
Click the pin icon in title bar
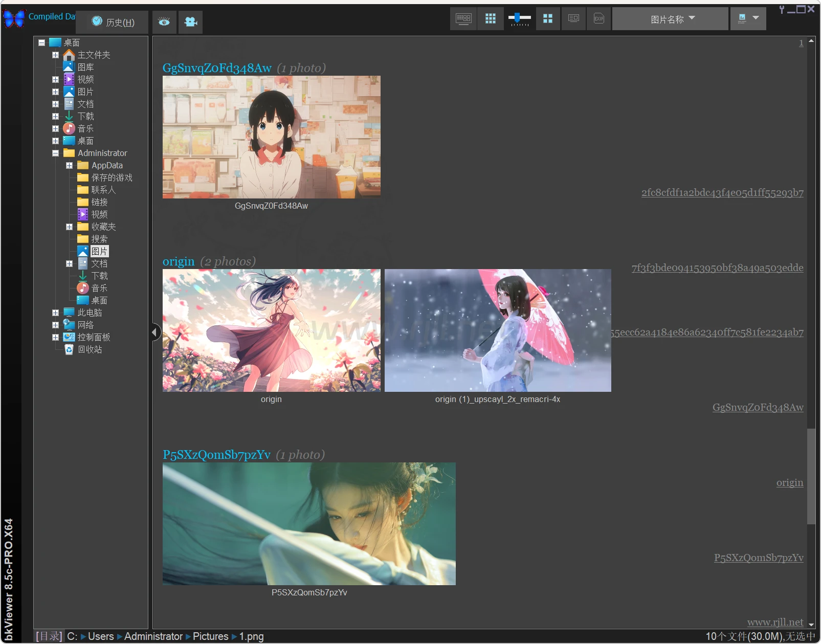(782, 9)
